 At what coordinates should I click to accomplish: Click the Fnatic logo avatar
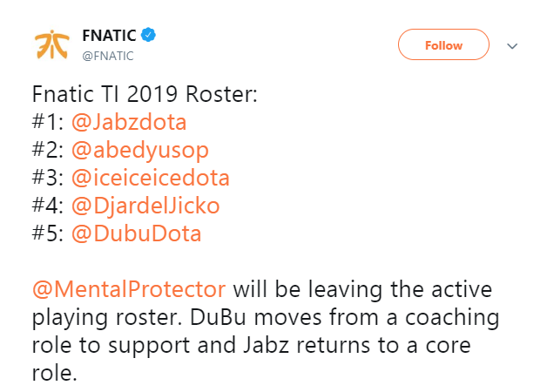(x=50, y=45)
